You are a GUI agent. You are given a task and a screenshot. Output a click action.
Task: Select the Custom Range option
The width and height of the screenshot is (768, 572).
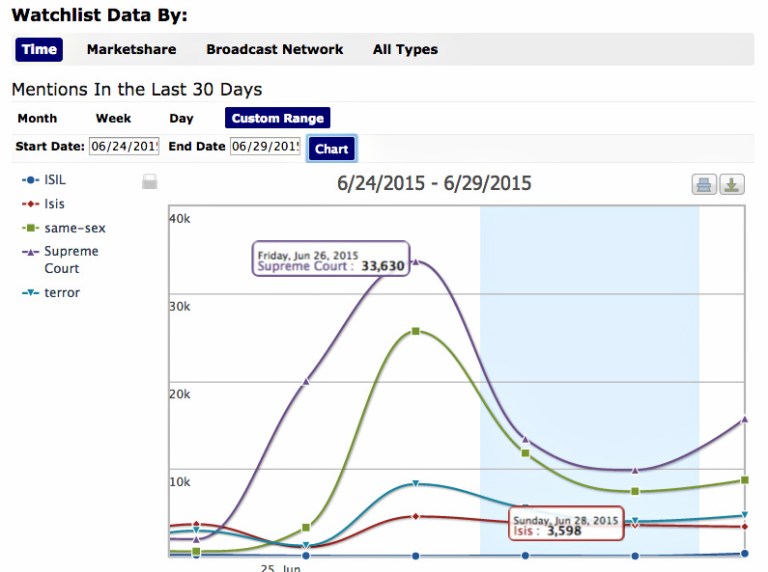277,118
